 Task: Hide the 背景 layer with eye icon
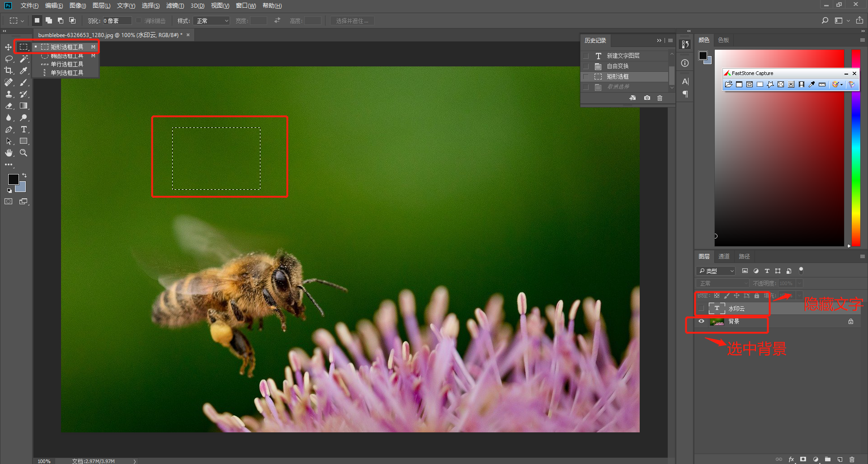(701, 321)
